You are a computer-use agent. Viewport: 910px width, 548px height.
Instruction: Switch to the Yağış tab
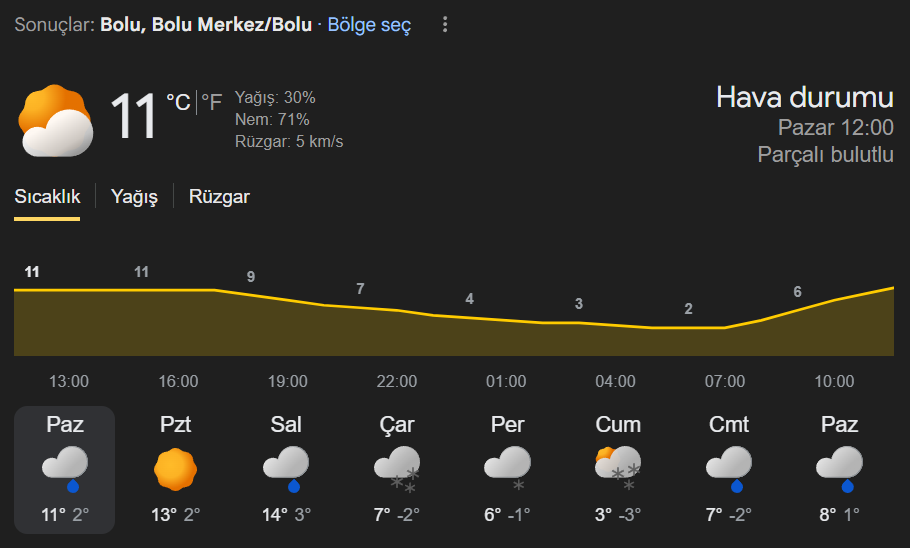135,197
